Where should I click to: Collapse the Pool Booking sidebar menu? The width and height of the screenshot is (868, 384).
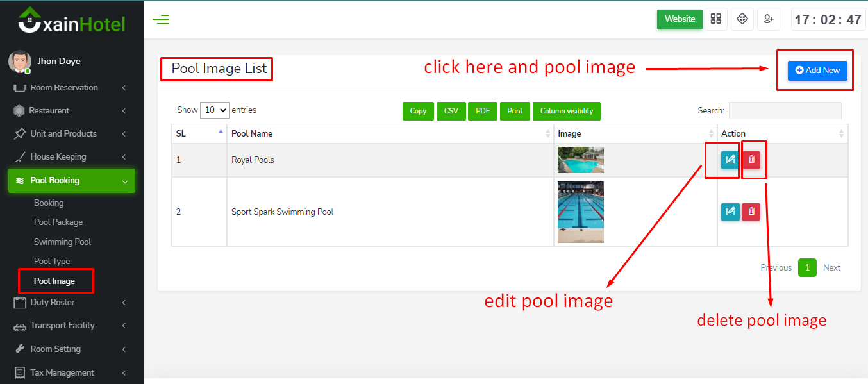(72, 181)
